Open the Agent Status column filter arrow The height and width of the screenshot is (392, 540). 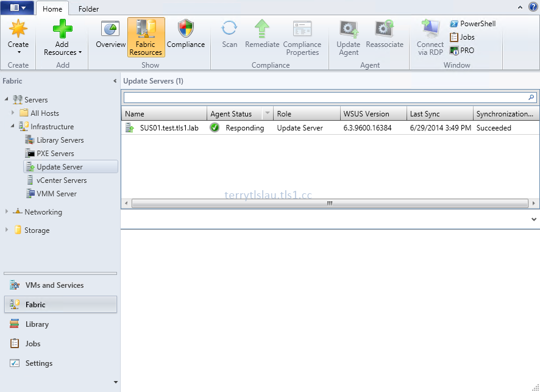(266, 113)
